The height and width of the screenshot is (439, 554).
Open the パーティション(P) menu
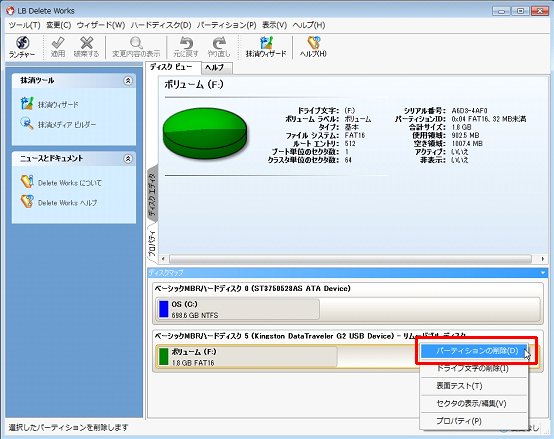click(226, 25)
